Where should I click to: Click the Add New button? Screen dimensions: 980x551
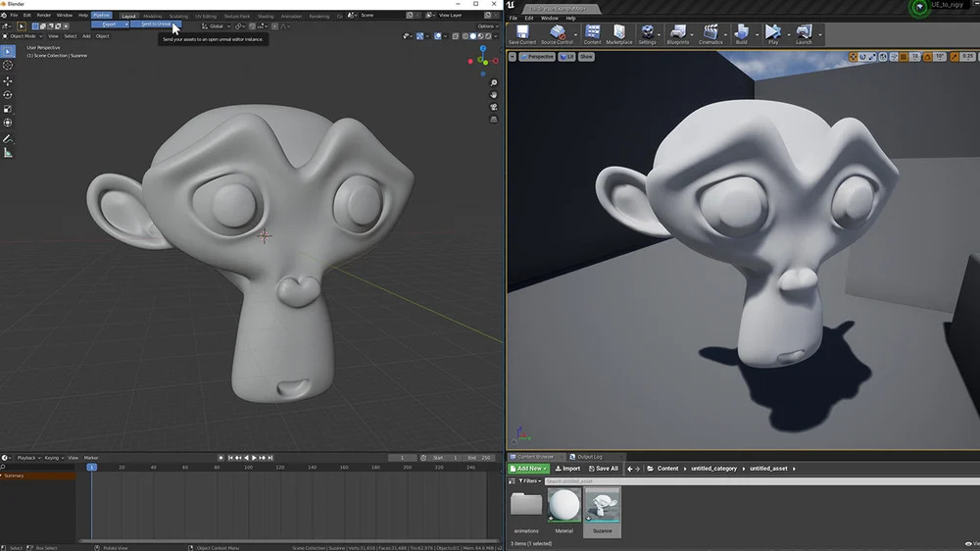(529, 469)
